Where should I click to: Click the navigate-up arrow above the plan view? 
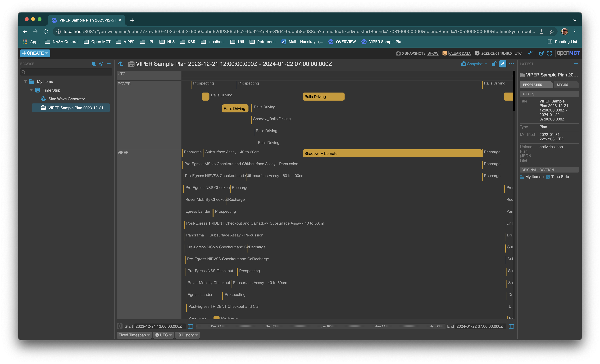[121, 64]
